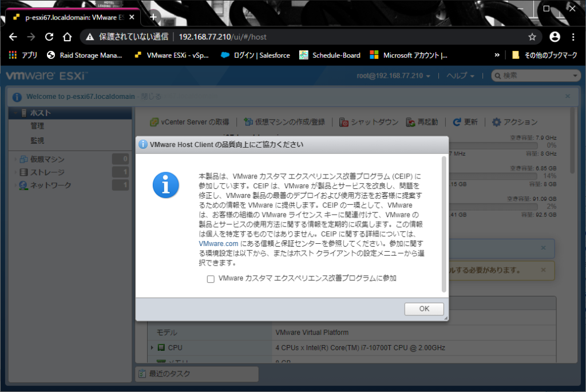
Task: Click the ストレージ navigator icon
Action: [23, 172]
